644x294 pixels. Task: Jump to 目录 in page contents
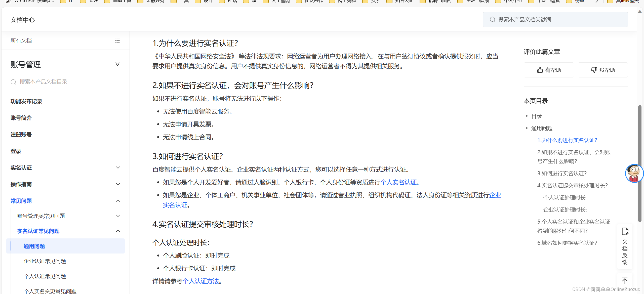click(x=537, y=116)
